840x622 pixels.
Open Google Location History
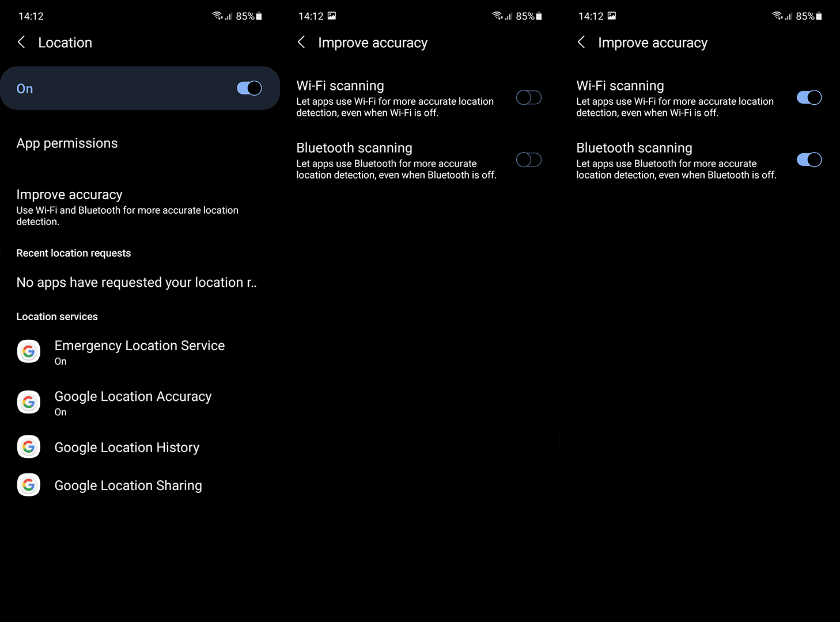tap(140, 447)
